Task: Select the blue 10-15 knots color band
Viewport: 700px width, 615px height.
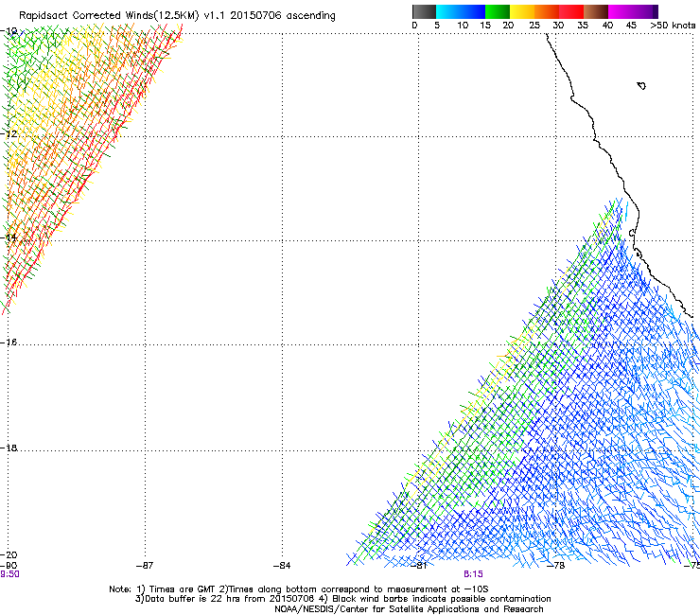Action: tap(473, 11)
